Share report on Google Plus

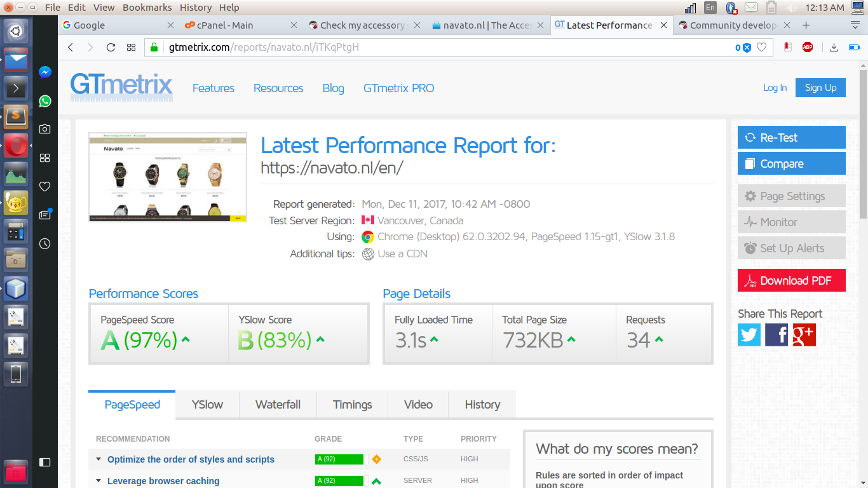[x=804, y=335]
